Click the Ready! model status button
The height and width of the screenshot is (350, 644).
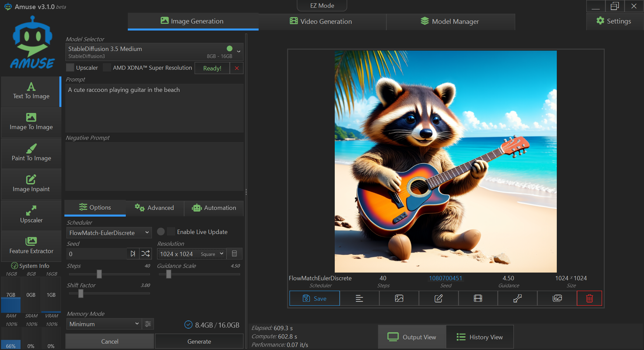212,68
